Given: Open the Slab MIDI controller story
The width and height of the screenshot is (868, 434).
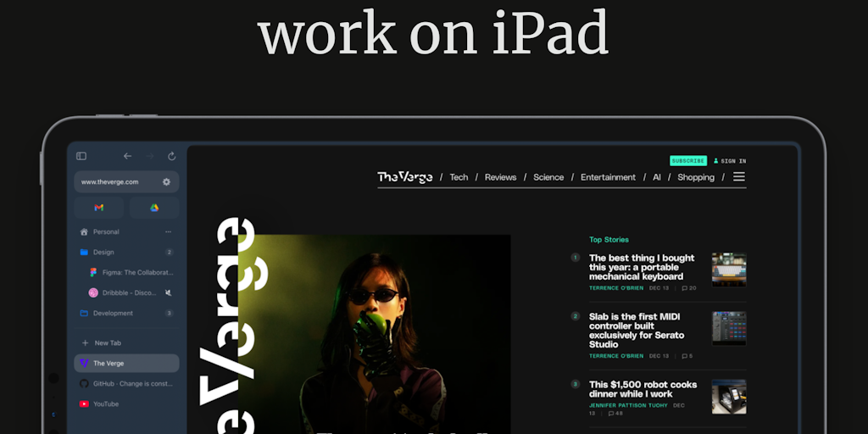Looking at the screenshot, I should tap(637, 331).
